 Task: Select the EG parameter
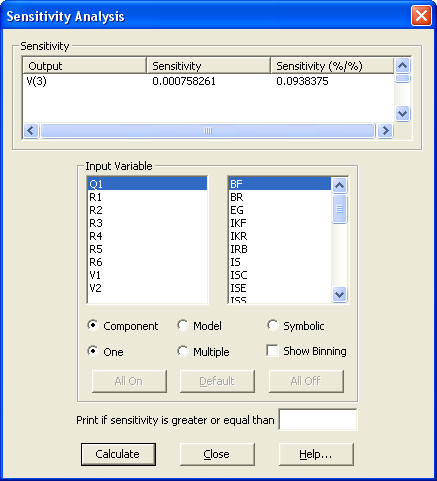[x=280, y=210]
